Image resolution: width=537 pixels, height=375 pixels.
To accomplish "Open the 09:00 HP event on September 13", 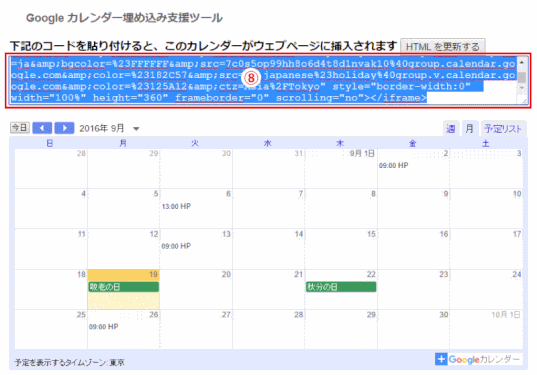I will click(x=176, y=246).
